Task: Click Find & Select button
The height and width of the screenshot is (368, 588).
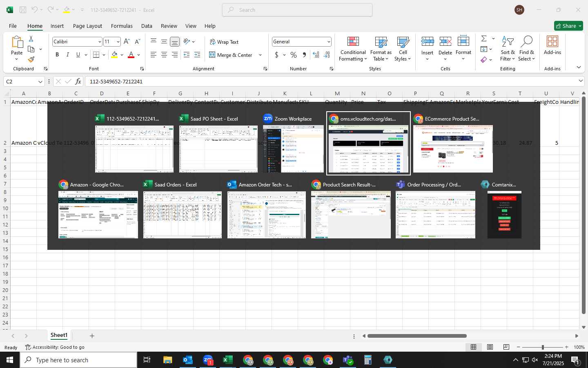Action: tap(527, 49)
